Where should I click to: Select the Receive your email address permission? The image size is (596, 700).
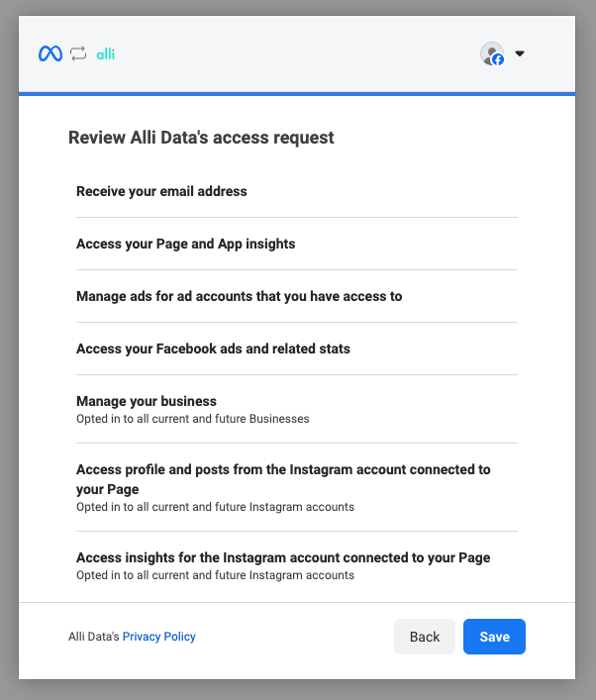[x=161, y=191]
